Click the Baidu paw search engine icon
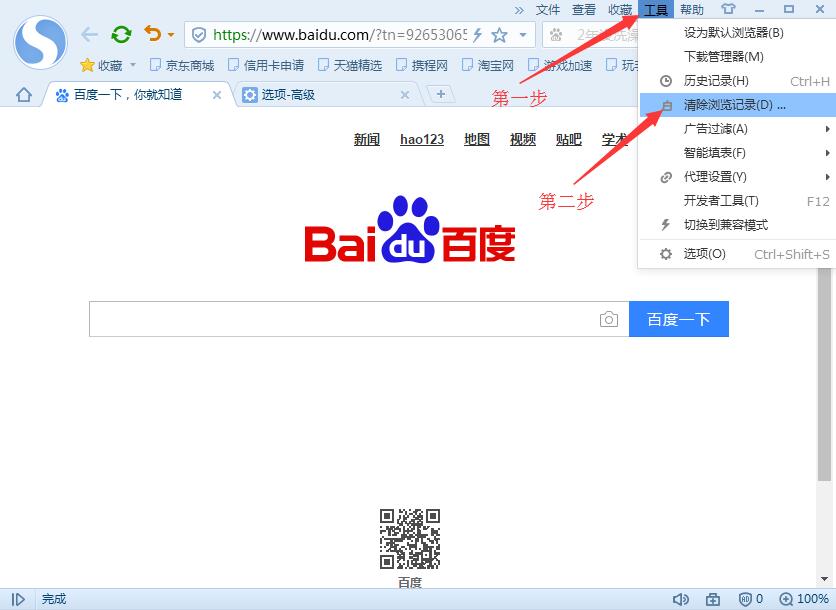Screen dimensions: 836x610 [556, 35]
